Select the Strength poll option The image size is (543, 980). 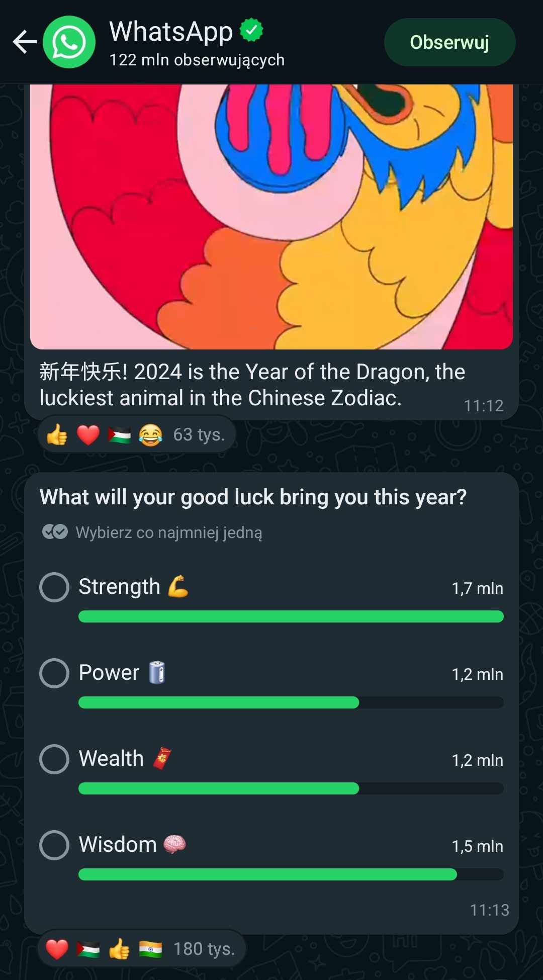[54, 587]
